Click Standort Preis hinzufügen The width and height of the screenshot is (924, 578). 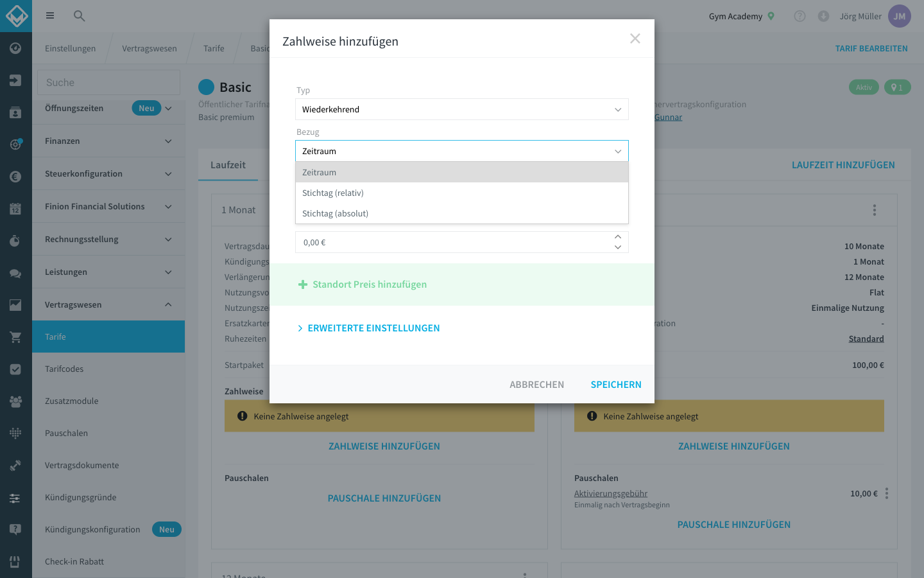coord(370,285)
